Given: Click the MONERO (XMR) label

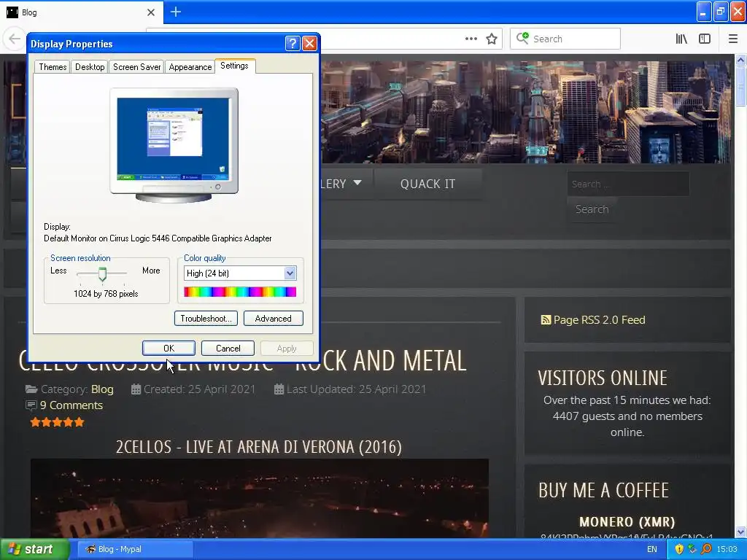Looking at the screenshot, I should [x=627, y=522].
